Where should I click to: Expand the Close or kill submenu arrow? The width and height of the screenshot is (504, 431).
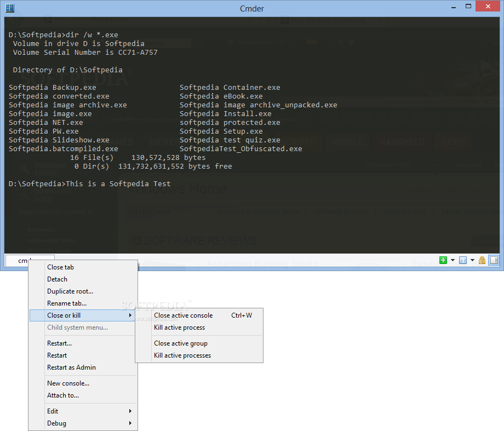tap(130, 315)
